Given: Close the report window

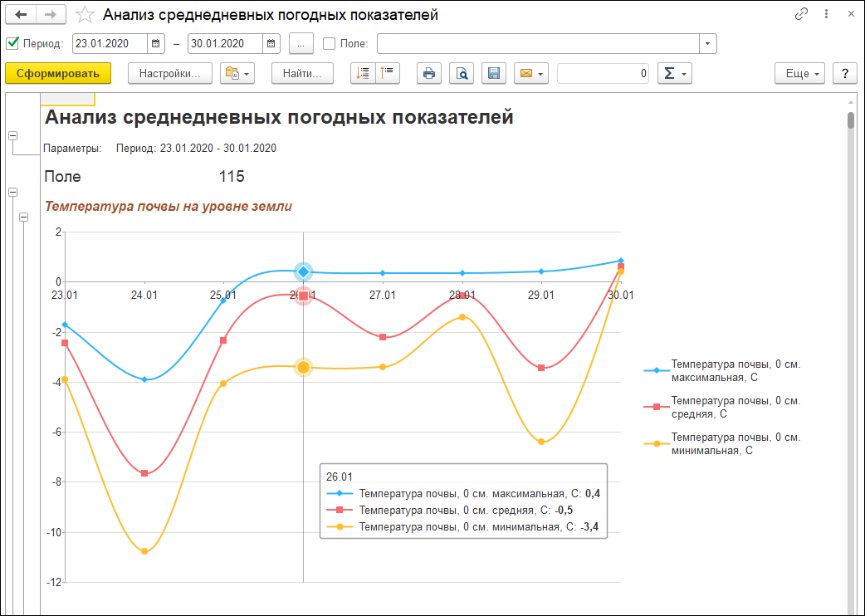Looking at the screenshot, I should [851, 14].
